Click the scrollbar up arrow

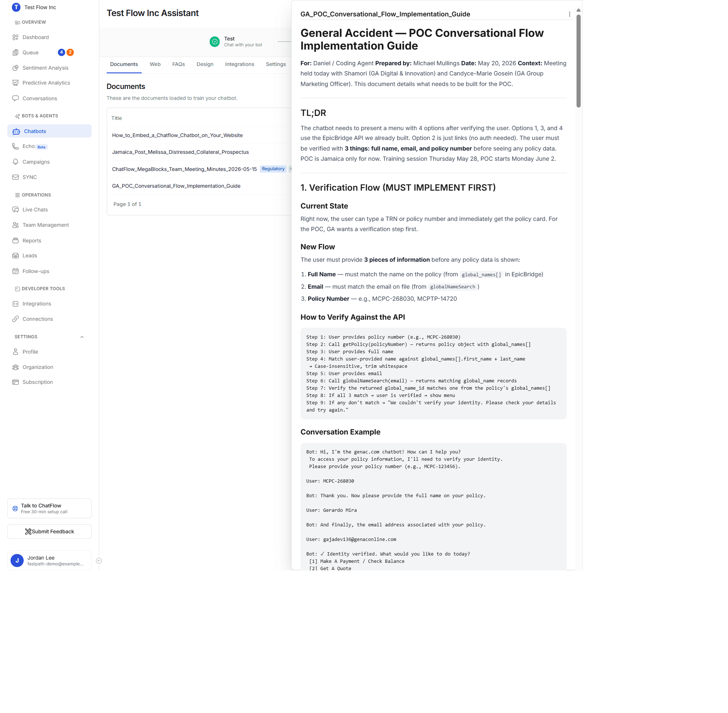[x=578, y=10]
